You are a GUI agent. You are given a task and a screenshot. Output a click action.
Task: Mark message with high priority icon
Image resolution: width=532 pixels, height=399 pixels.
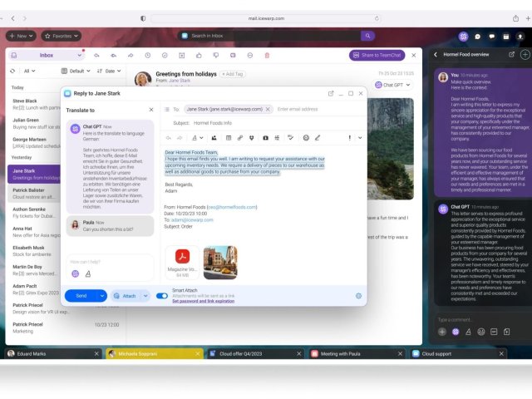coord(349,137)
